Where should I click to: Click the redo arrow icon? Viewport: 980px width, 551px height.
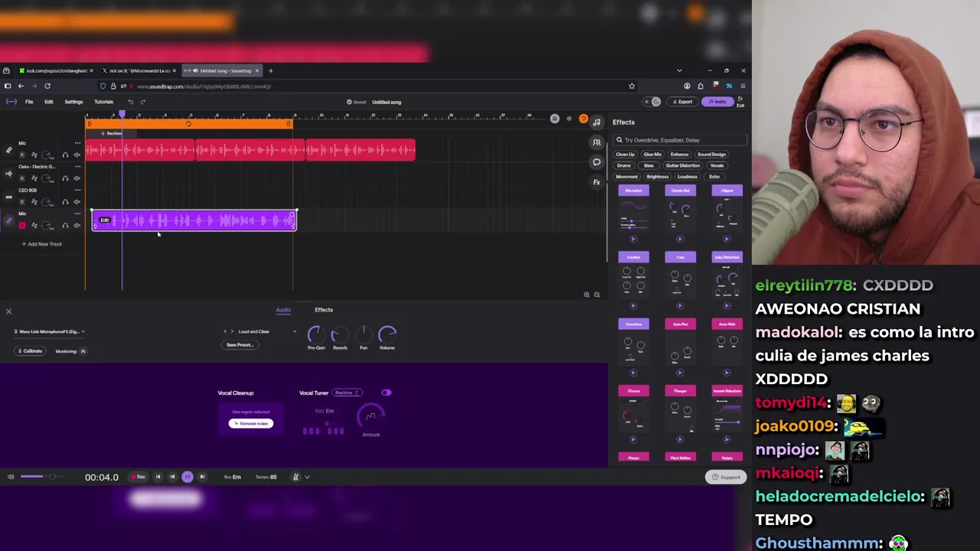click(142, 102)
